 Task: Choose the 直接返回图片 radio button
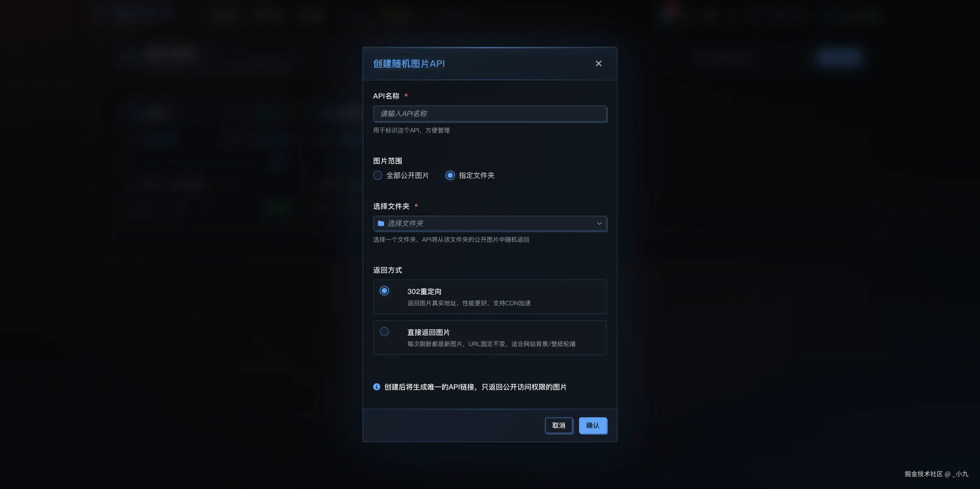384,332
